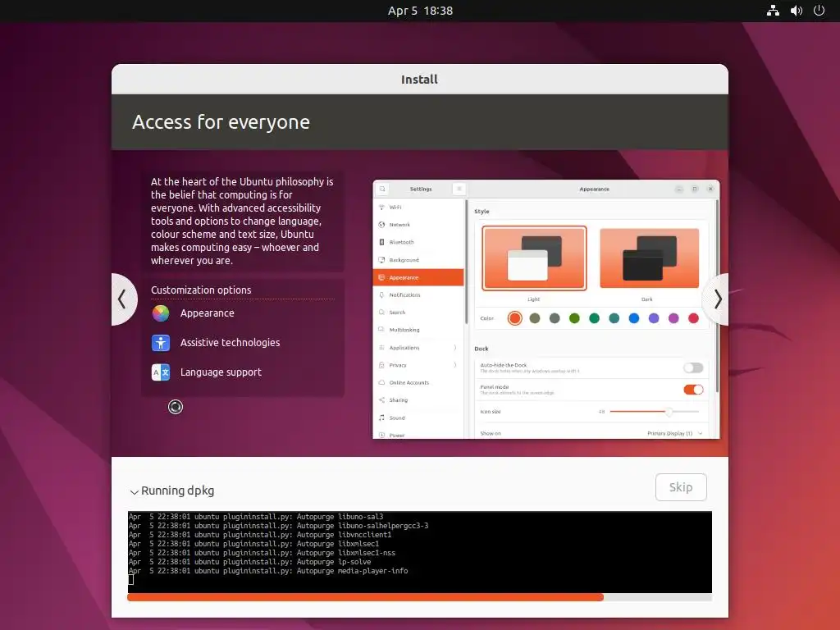This screenshot has height=630, width=840.
Task: Open the volume icon in top bar
Action: click(796, 11)
